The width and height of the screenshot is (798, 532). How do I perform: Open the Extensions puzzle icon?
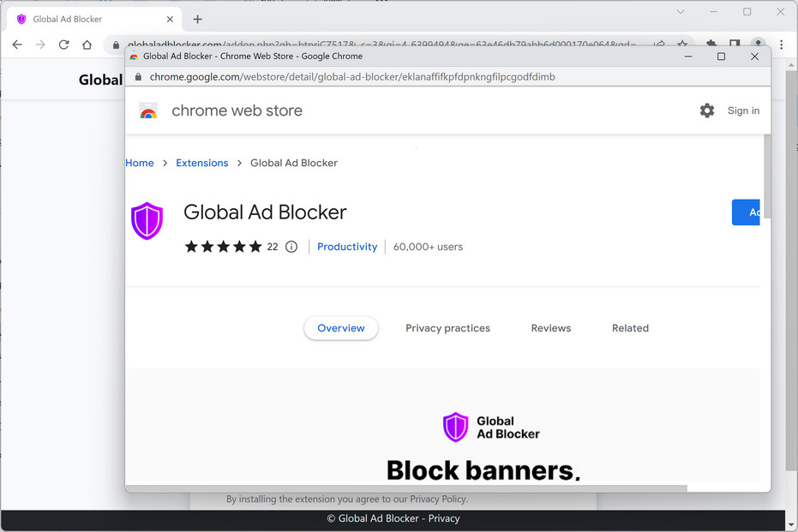click(711, 45)
